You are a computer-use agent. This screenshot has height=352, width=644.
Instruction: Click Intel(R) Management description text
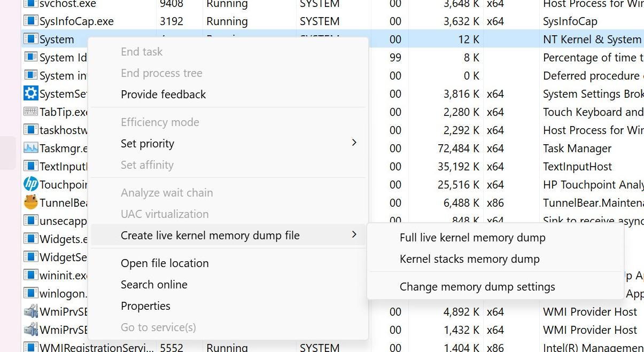coord(593,347)
